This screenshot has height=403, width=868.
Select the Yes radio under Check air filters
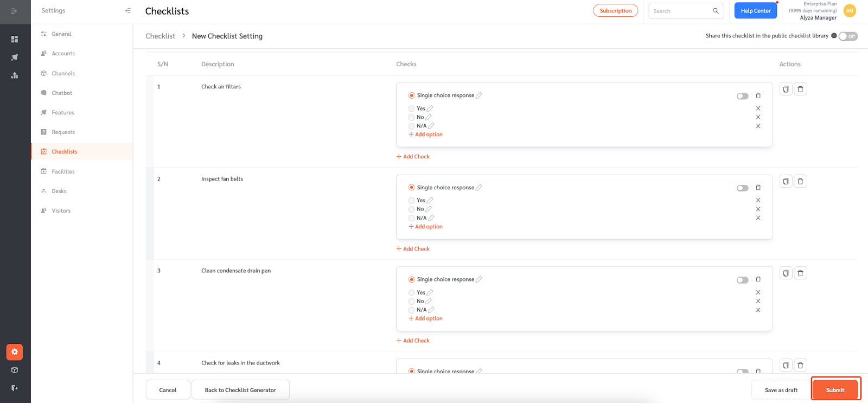(x=412, y=108)
